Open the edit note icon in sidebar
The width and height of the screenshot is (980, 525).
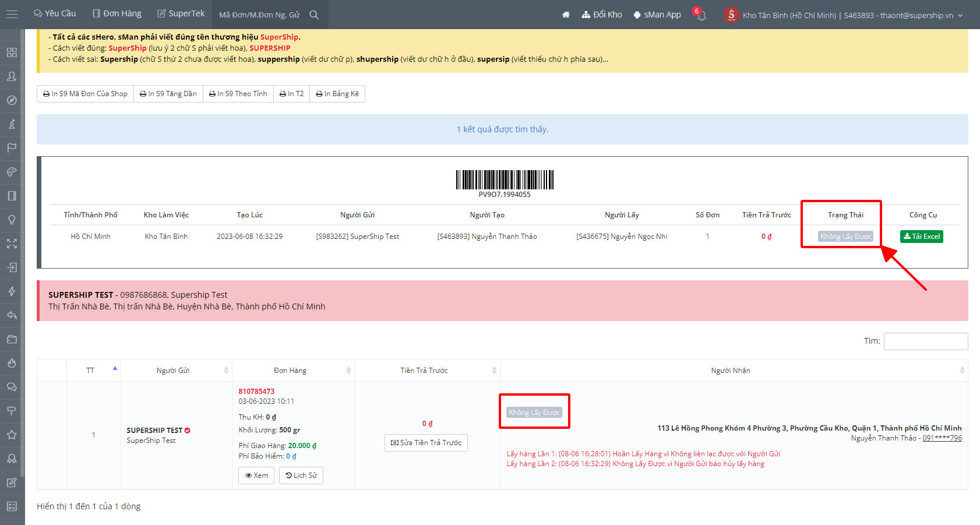pyautogui.click(x=12, y=482)
